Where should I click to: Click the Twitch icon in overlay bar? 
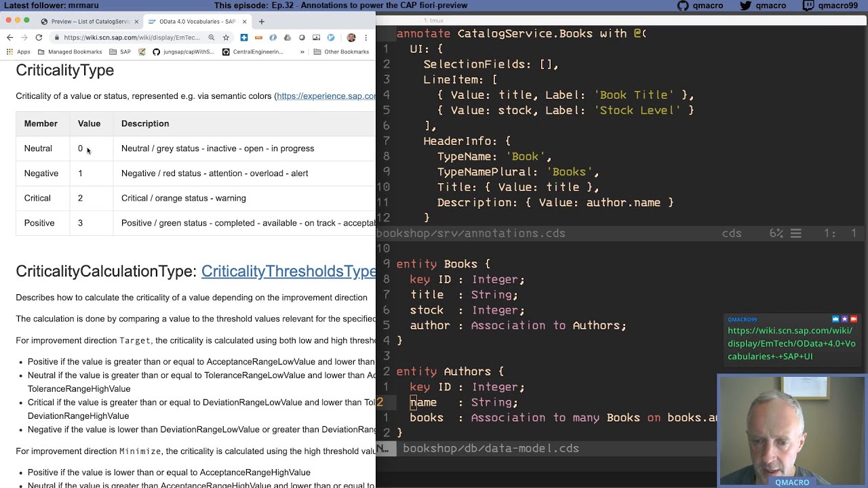808,5
